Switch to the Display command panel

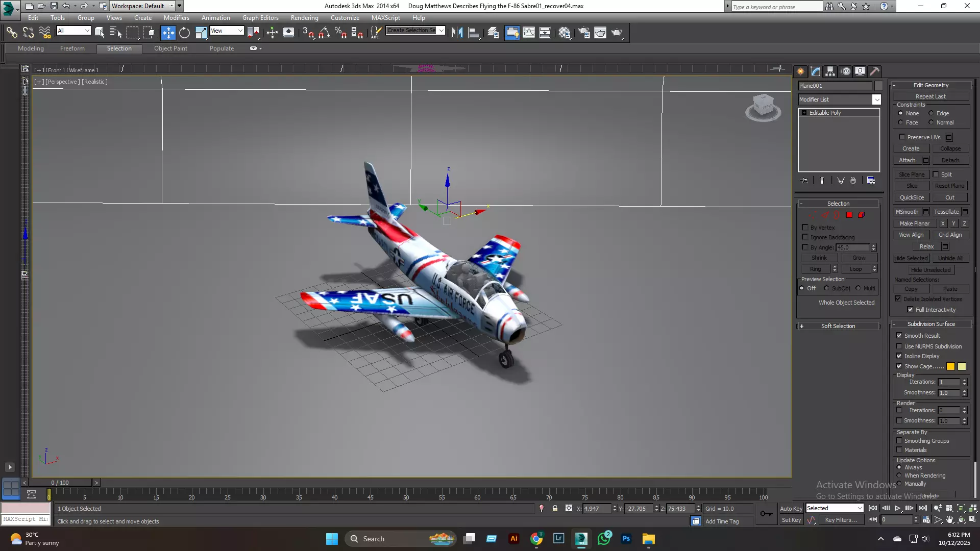coord(860,71)
